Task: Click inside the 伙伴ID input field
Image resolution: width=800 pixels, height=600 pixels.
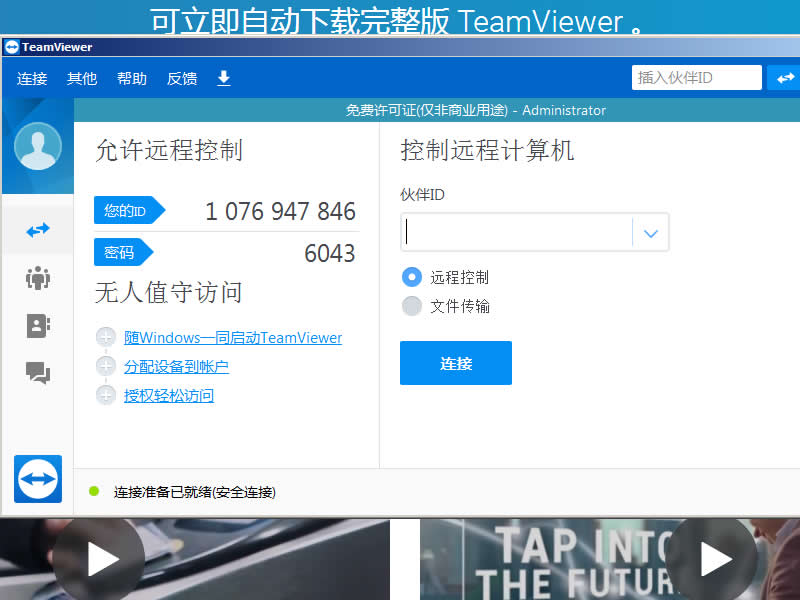Action: (515, 232)
